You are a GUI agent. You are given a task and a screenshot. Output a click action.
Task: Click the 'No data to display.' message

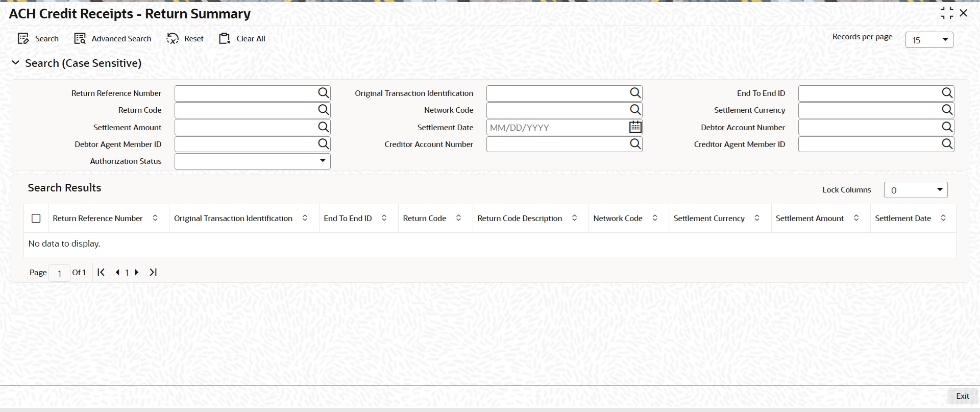tap(64, 244)
